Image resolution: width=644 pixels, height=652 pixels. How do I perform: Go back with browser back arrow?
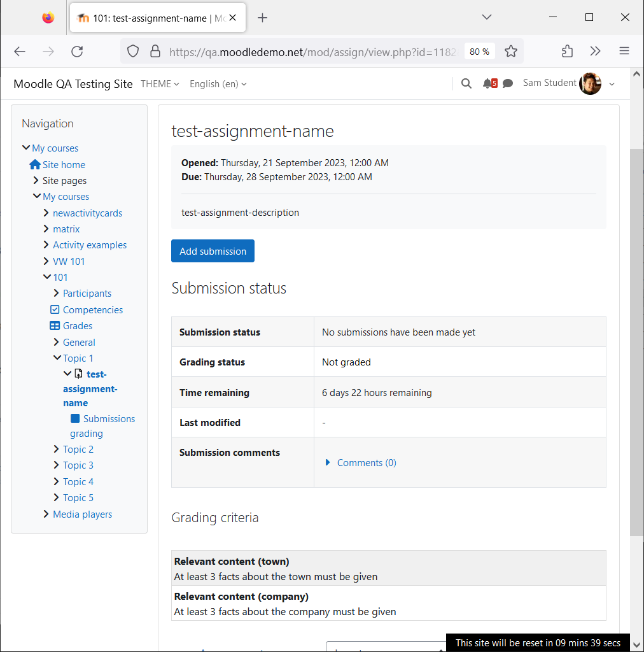point(20,52)
